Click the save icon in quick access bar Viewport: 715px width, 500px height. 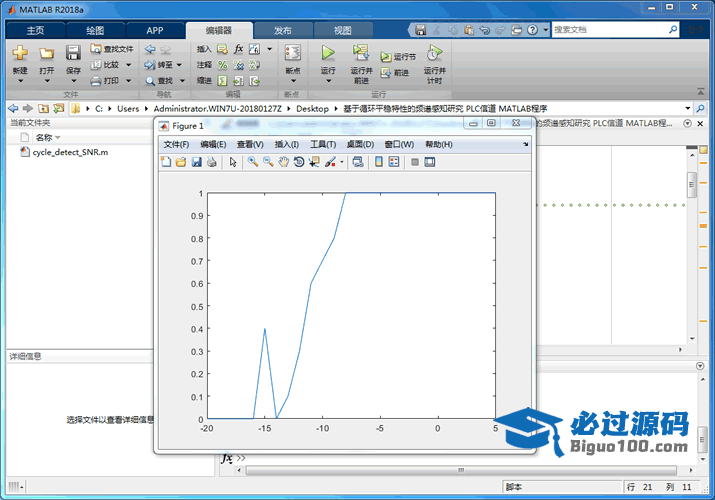coord(420,30)
